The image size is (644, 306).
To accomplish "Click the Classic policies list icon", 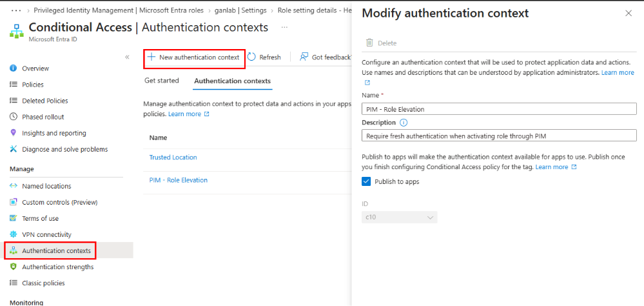I will point(13,283).
